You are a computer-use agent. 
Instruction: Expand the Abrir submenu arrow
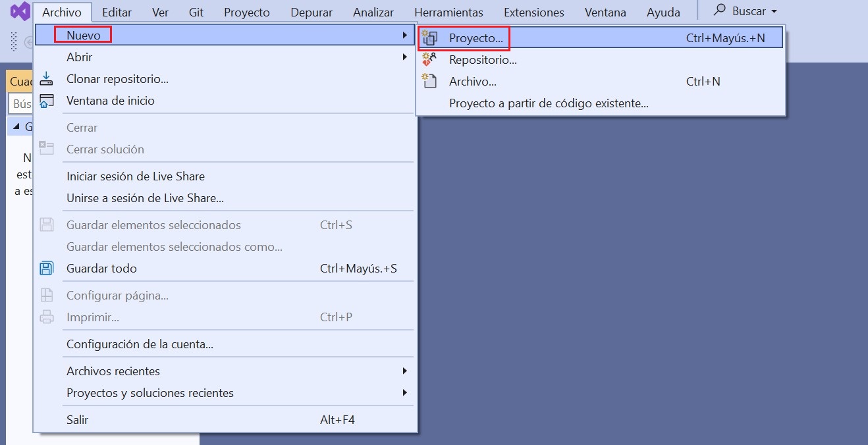(404, 57)
